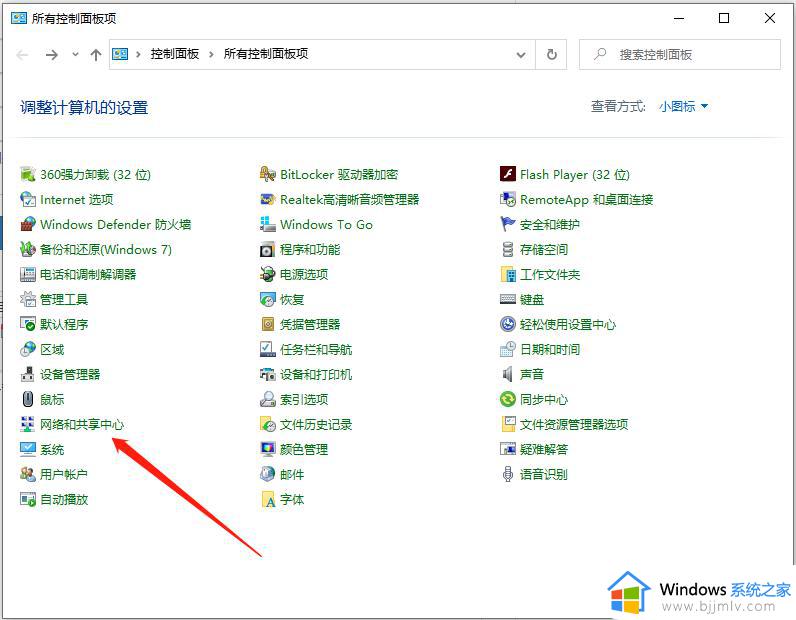796x620 pixels.
Task: Click the 电源选项 icon
Action: (268, 274)
